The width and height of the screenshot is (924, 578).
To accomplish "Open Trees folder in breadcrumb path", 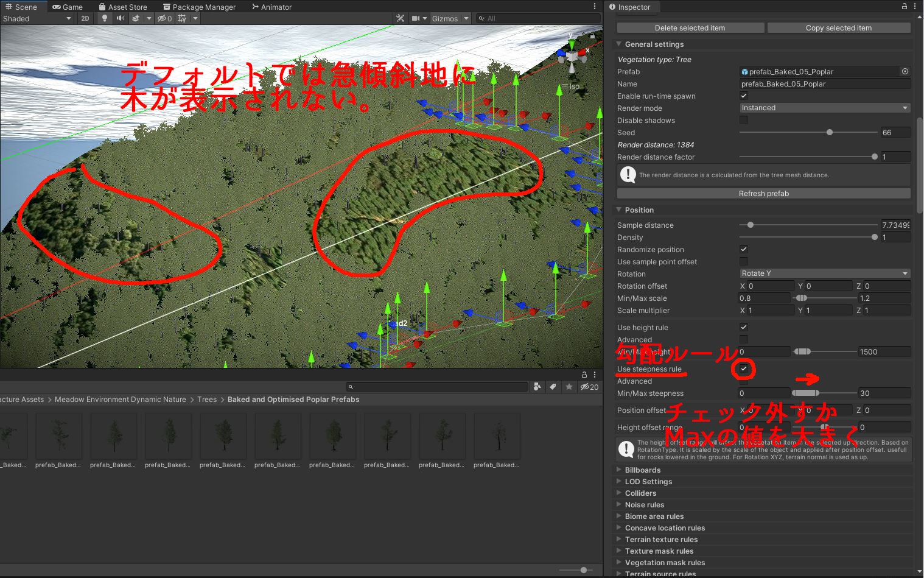I will point(206,400).
